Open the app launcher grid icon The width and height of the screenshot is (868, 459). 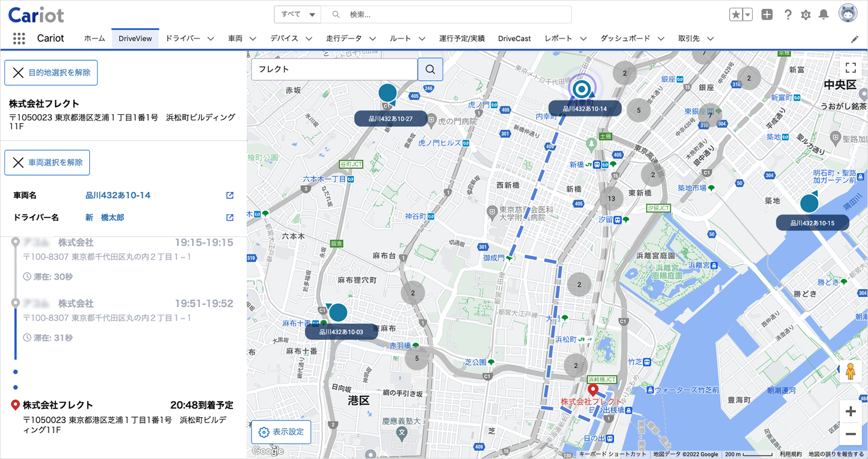[x=19, y=38]
